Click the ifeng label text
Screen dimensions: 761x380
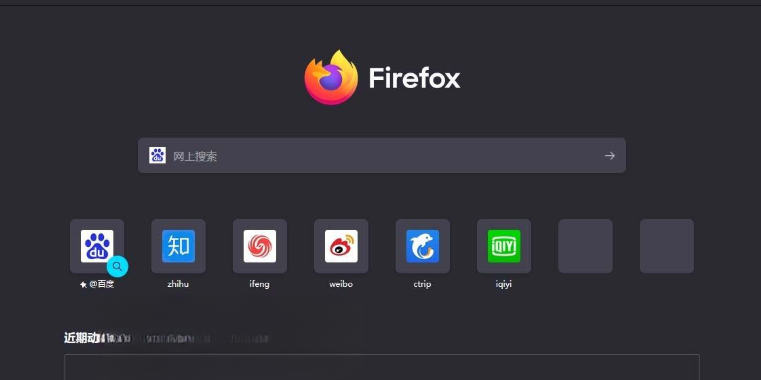click(x=260, y=284)
